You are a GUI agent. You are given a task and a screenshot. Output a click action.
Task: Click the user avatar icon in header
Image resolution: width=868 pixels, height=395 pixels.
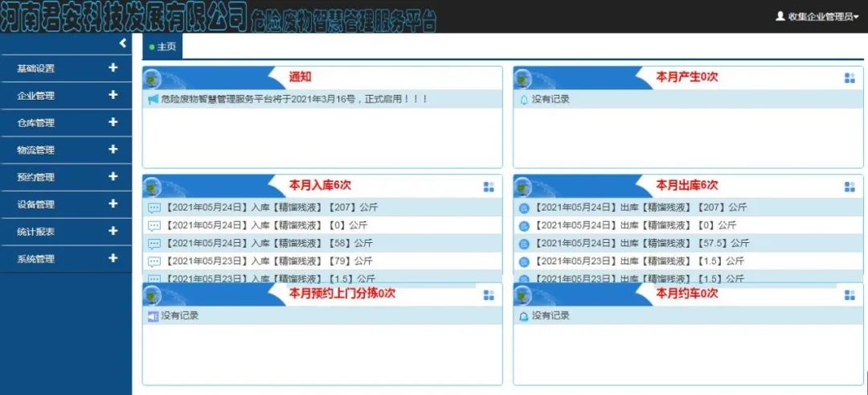(x=780, y=16)
